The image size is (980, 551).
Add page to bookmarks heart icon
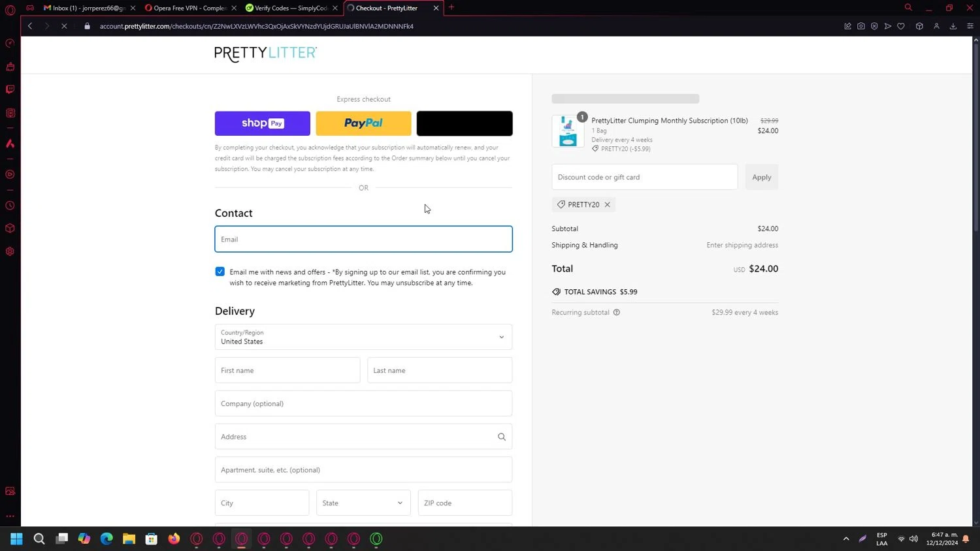[x=901, y=26]
